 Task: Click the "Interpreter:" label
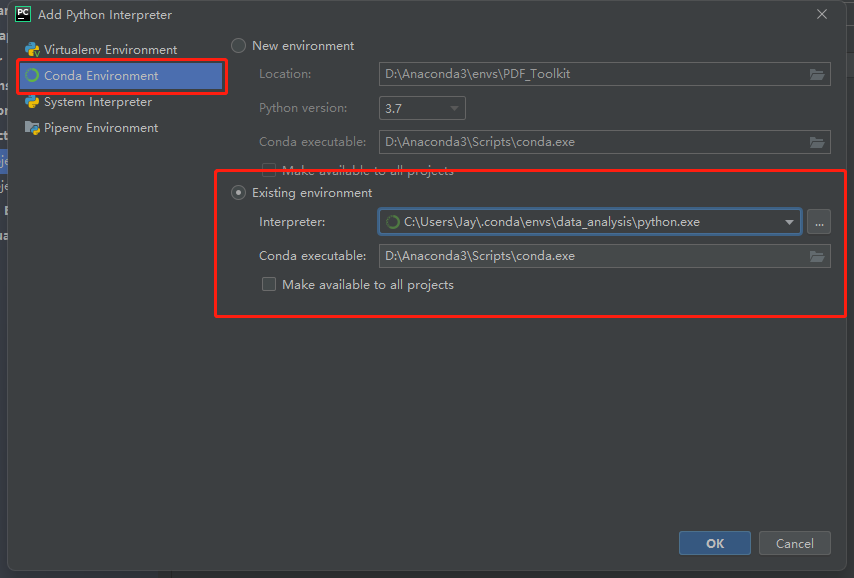pyautogui.click(x=292, y=222)
